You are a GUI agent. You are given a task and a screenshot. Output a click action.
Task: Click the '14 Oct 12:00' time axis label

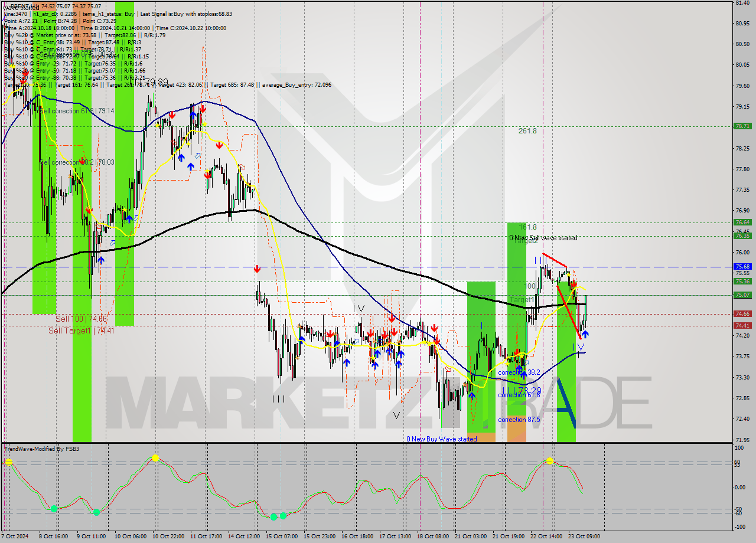point(244,536)
